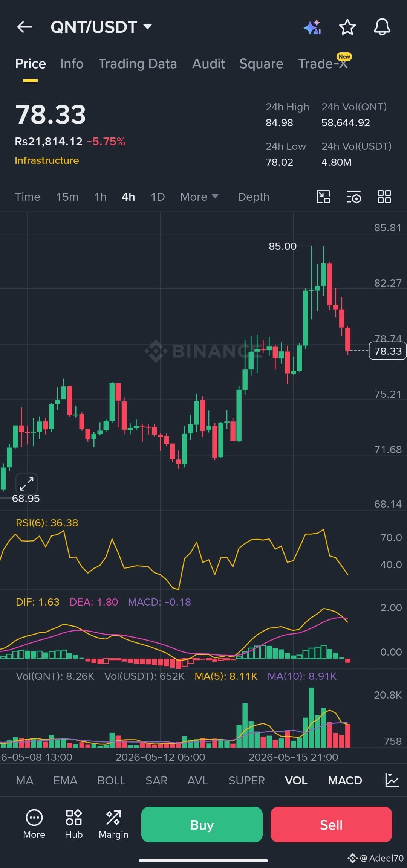Tap the 2026-05-15 21:00 time label

point(293,757)
